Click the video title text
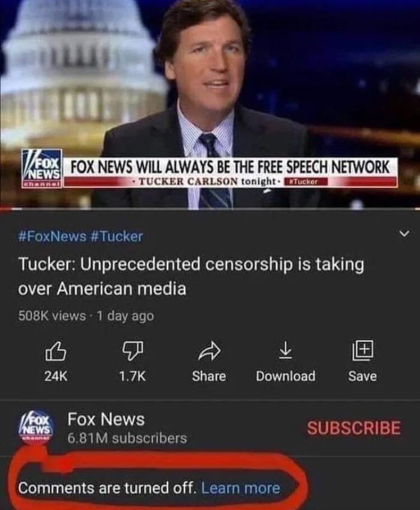 [x=191, y=277]
